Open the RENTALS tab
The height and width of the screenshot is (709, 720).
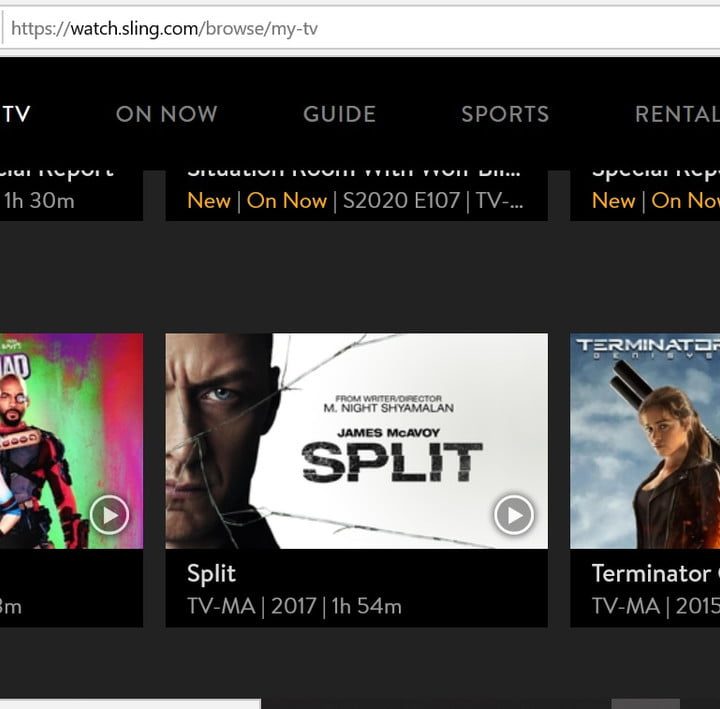[678, 114]
